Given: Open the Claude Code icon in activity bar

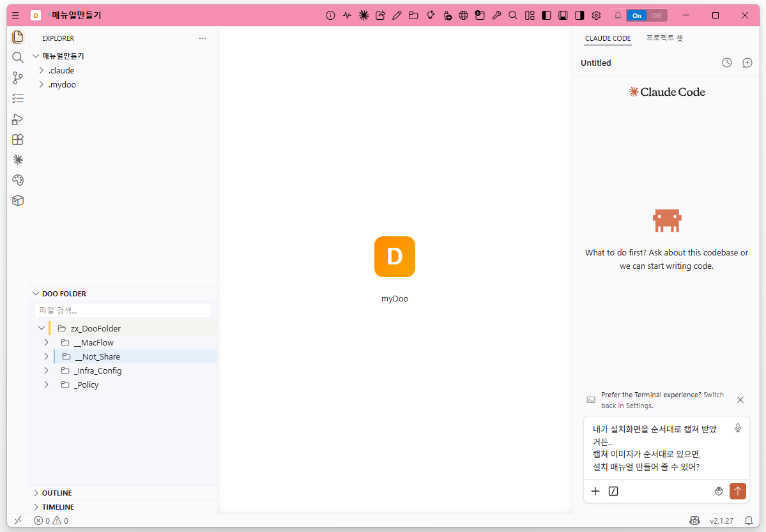Looking at the screenshot, I should pos(18,160).
